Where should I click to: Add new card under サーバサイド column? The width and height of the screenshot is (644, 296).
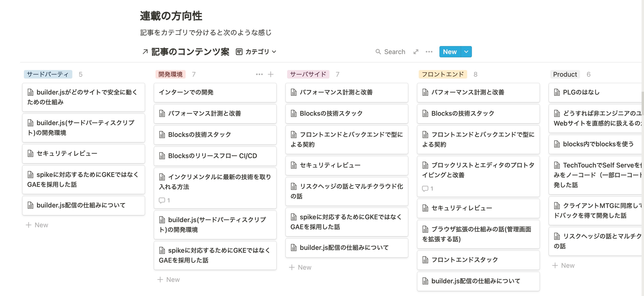click(x=300, y=267)
